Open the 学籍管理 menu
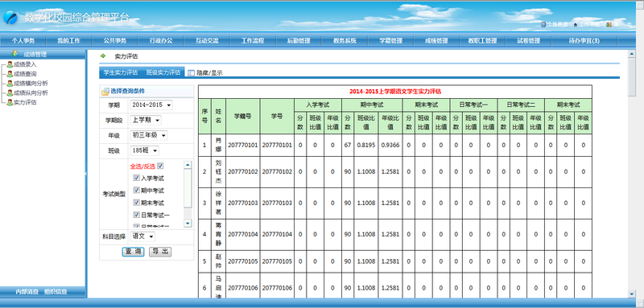Viewport: 644px width, 308px height. [x=390, y=40]
